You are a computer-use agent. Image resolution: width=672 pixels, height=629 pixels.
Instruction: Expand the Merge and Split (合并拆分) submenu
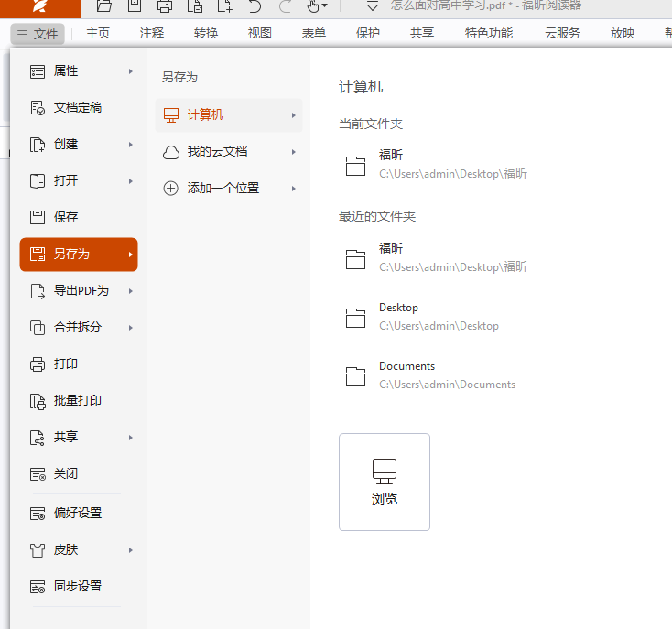[78, 327]
